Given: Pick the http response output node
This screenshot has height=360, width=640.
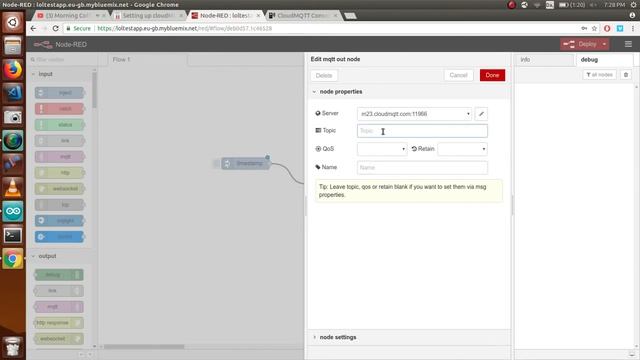Looking at the screenshot, I should pos(59,322).
